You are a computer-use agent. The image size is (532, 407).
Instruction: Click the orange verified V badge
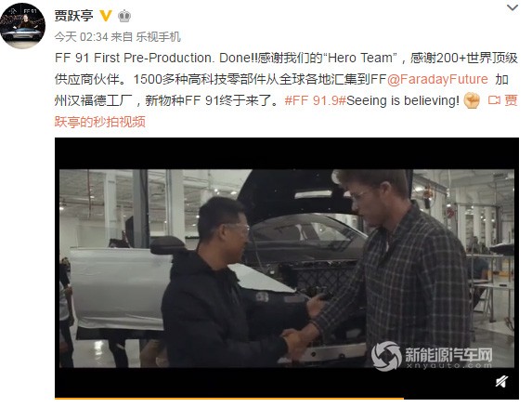pyautogui.click(x=106, y=16)
